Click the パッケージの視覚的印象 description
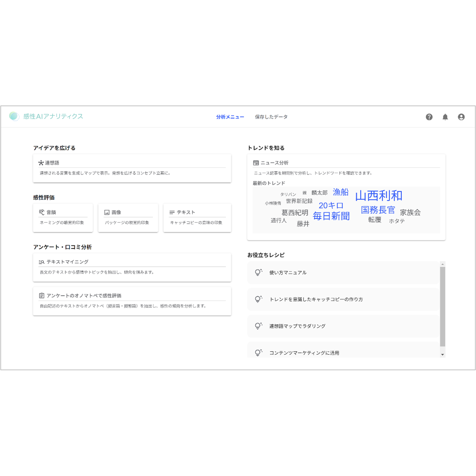Image resolution: width=476 pixels, height=476 pixels. coord(127,222)
